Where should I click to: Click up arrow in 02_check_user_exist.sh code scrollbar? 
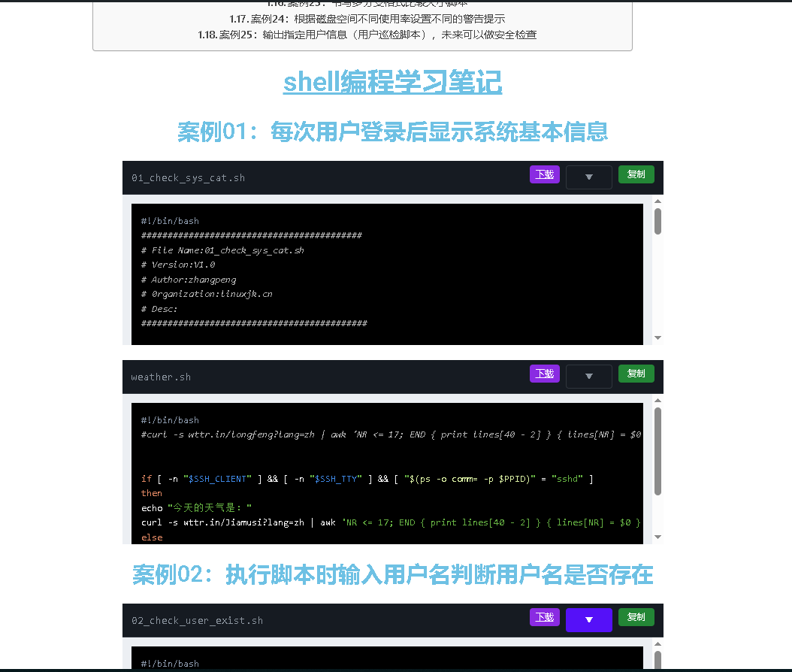click(658, 644)
